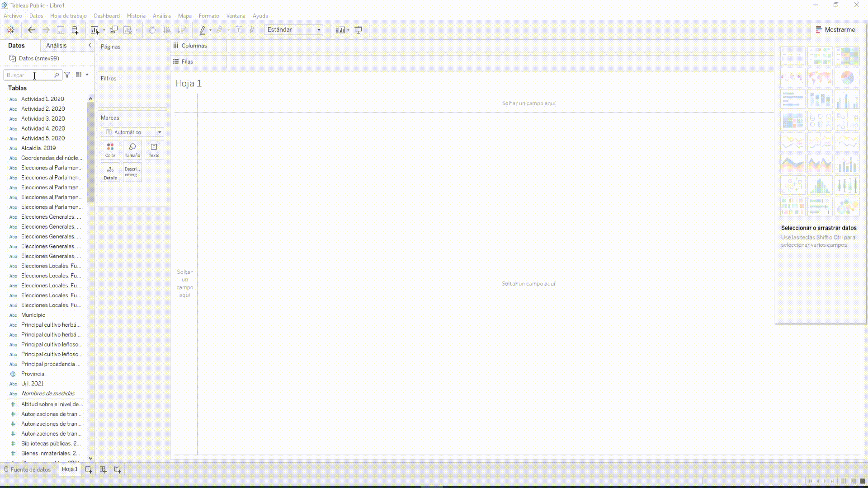Click the new worksheet chart icon in toolbar
The height and width of the screenshot is (488, 868).
tap(94, 30)
